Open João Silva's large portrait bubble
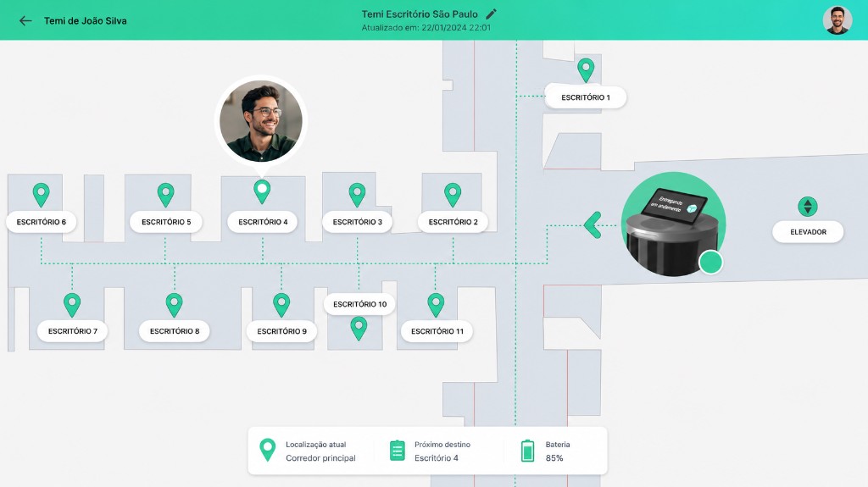 (261, 121)
